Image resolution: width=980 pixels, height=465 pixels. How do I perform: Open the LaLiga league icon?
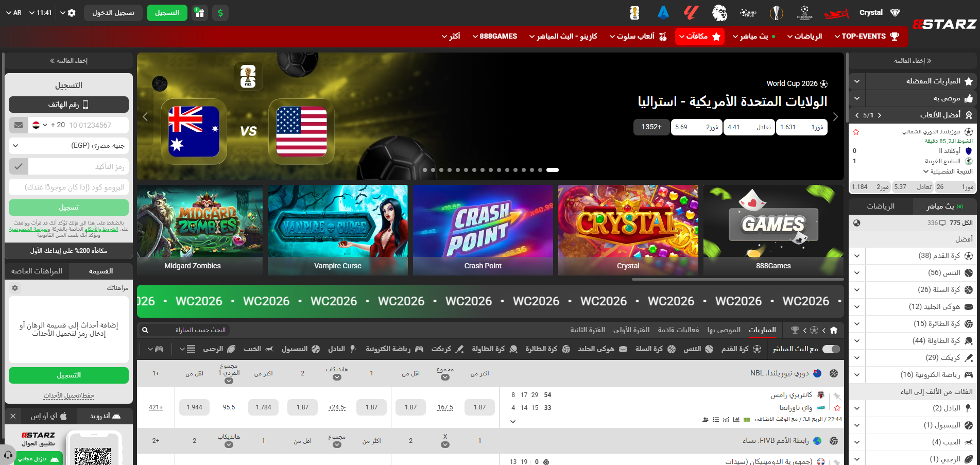pyautogui.click(x=691, y=12)
